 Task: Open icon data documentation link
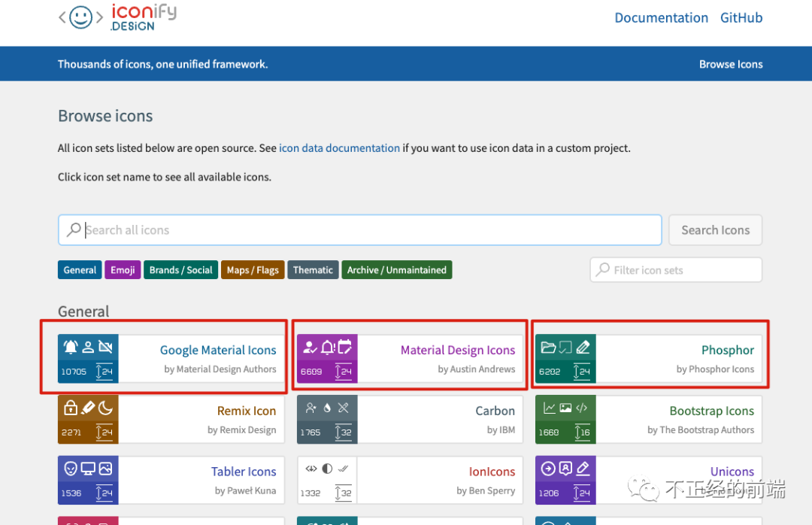(x=339, y=148)
